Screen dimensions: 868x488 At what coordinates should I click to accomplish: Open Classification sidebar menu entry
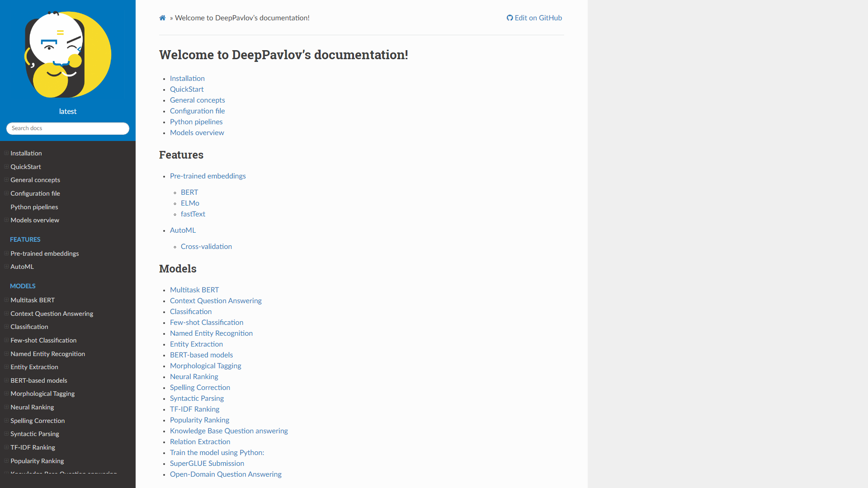click(29, 327)
